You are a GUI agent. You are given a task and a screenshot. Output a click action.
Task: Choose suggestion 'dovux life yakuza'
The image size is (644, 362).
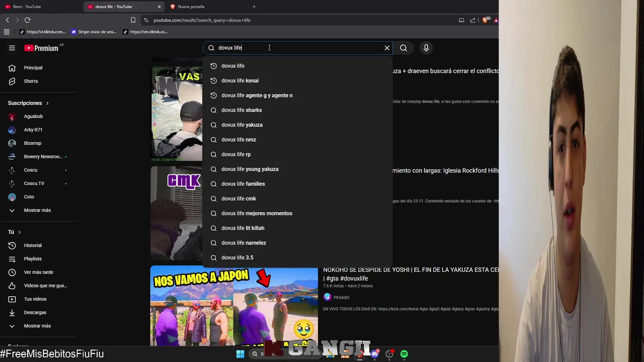[297, 125]
